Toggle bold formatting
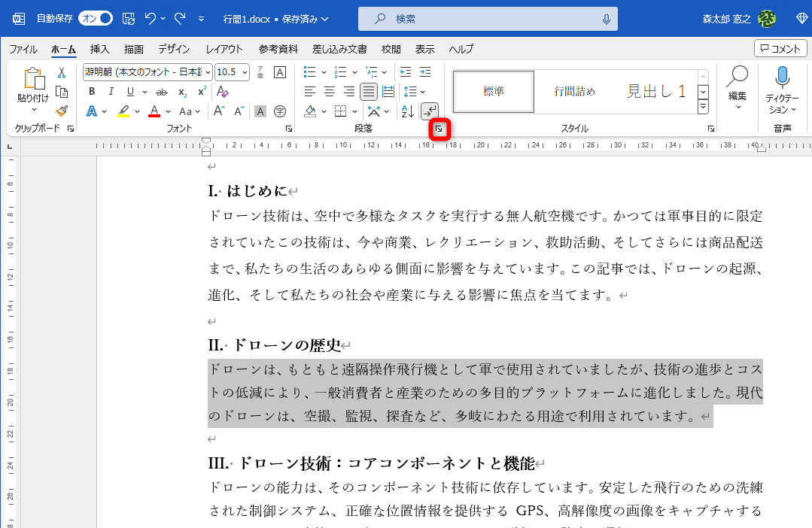The height and width of the screenshot is (528, 812). [x=91, y=92]
